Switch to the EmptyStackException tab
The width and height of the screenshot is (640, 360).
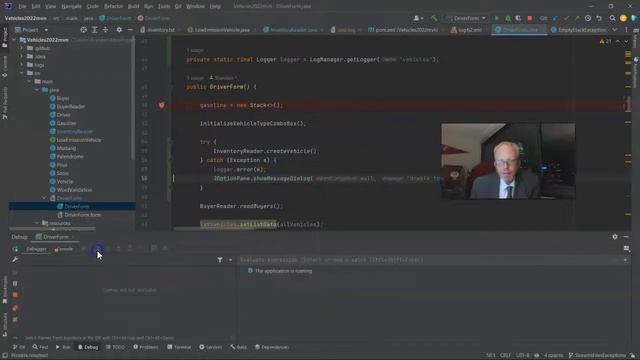[x=579, y=30]
